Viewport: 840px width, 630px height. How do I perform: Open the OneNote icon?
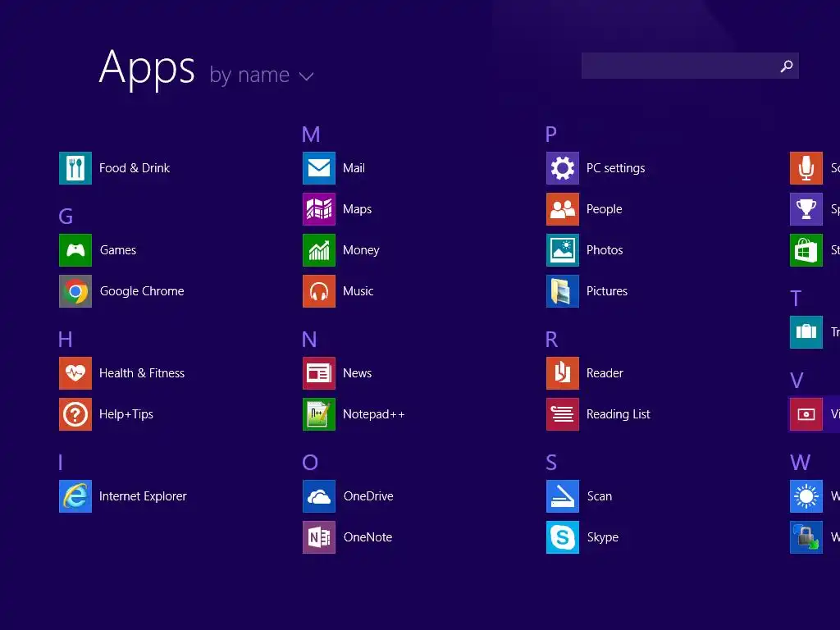[319, 537]
